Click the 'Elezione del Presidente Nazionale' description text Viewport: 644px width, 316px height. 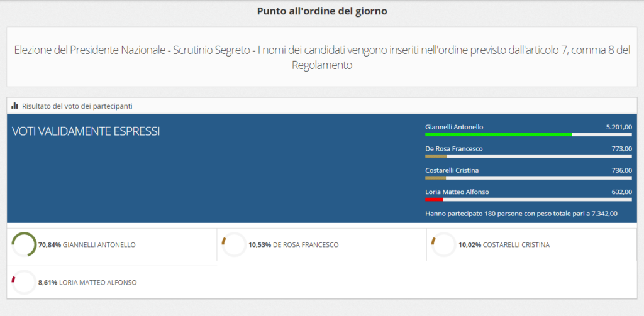tap(321, 57)
